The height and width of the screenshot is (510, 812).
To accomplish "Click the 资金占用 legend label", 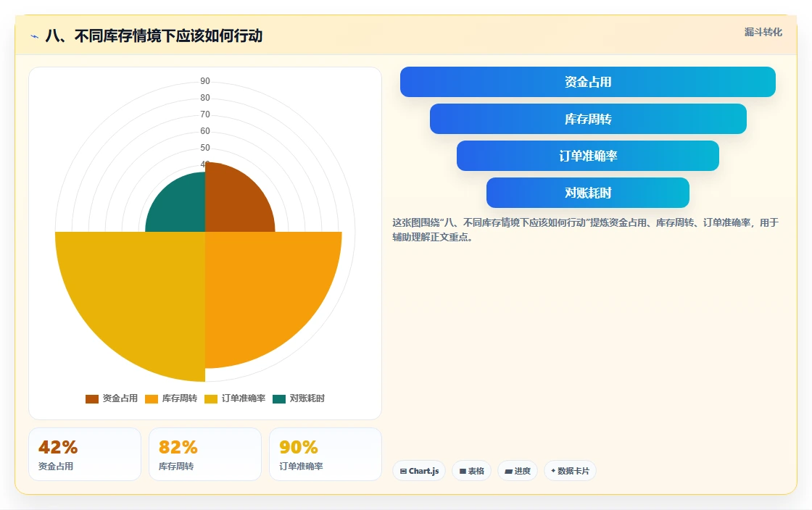I will [120, 398].
